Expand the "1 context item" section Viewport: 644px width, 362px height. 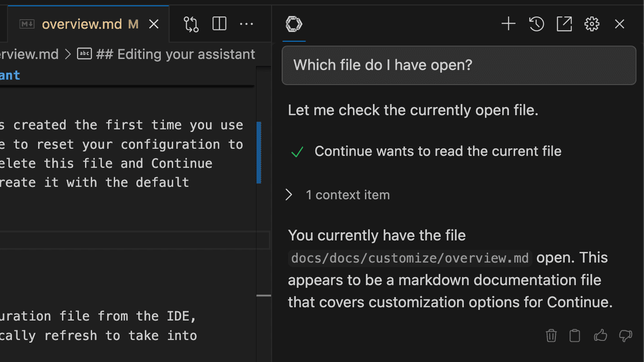pos(339,195)
